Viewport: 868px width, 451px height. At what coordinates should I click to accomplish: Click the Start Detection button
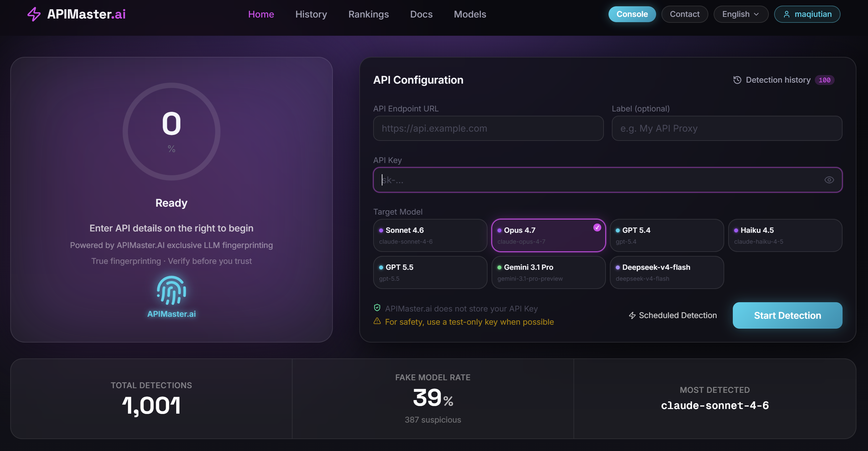(x=787, y=315)
